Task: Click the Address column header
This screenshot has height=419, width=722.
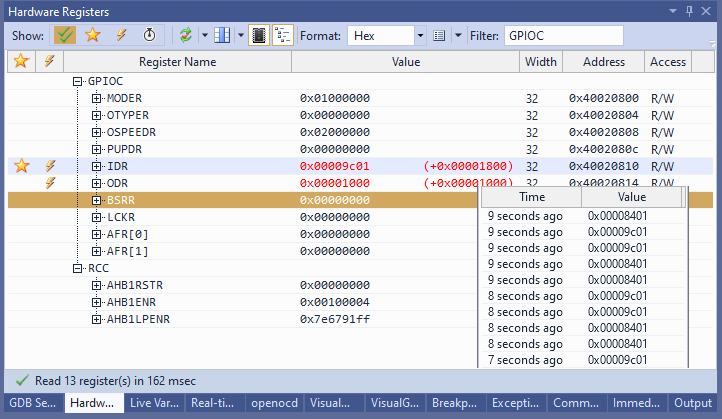Action: (x=604, y=62)
